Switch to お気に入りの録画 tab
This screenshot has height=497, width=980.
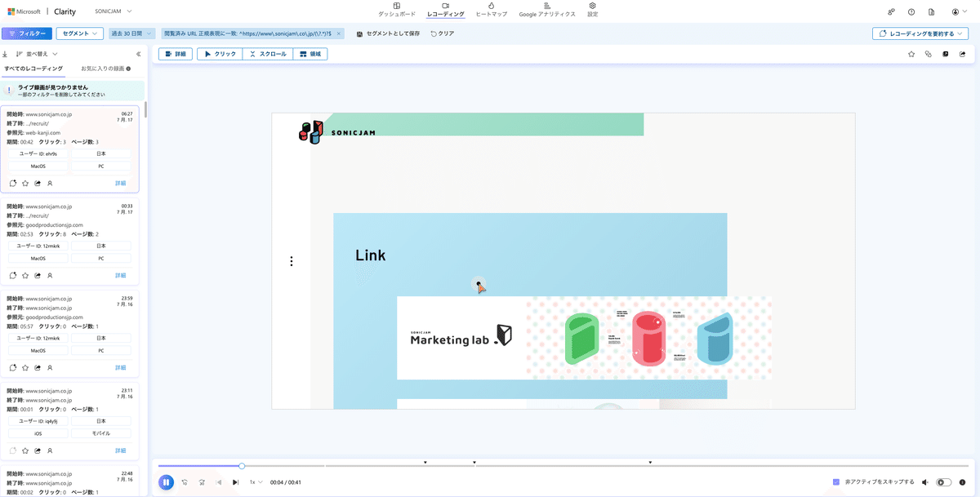(106, 69)
